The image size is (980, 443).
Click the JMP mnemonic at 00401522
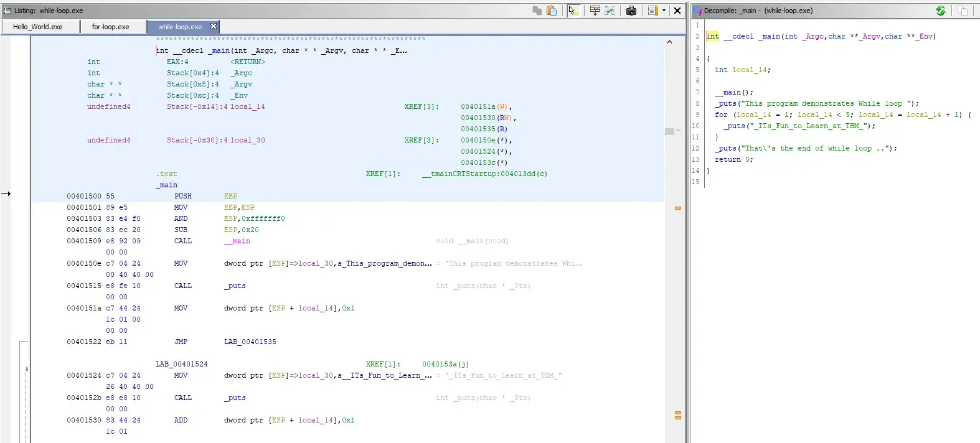click(x=181, y=342)
